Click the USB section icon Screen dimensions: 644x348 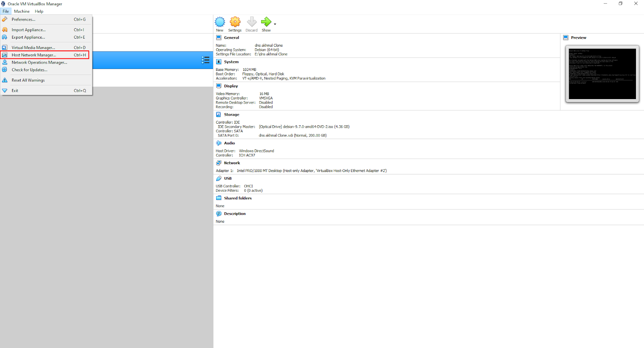pos(219,178)
